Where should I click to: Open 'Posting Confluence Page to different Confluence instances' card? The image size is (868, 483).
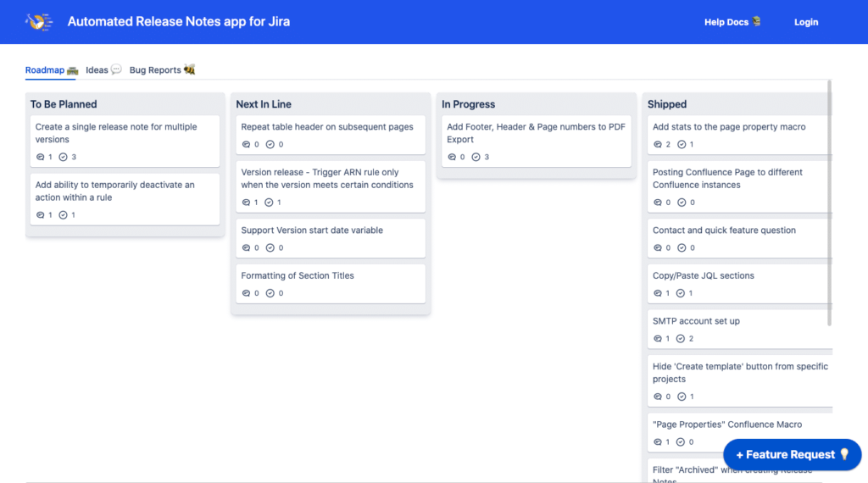click(x=739, y=186)
